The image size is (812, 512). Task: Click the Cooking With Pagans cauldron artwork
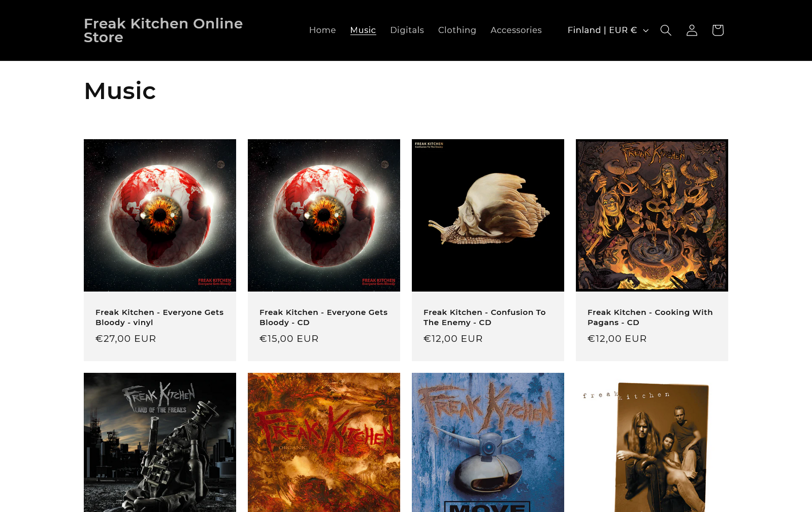(652, 215)
